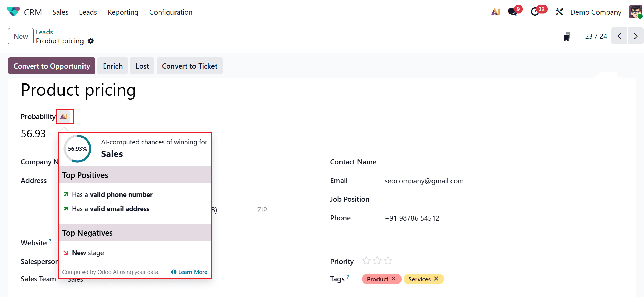Open the Reporting menu

click(x=123, y=12)
